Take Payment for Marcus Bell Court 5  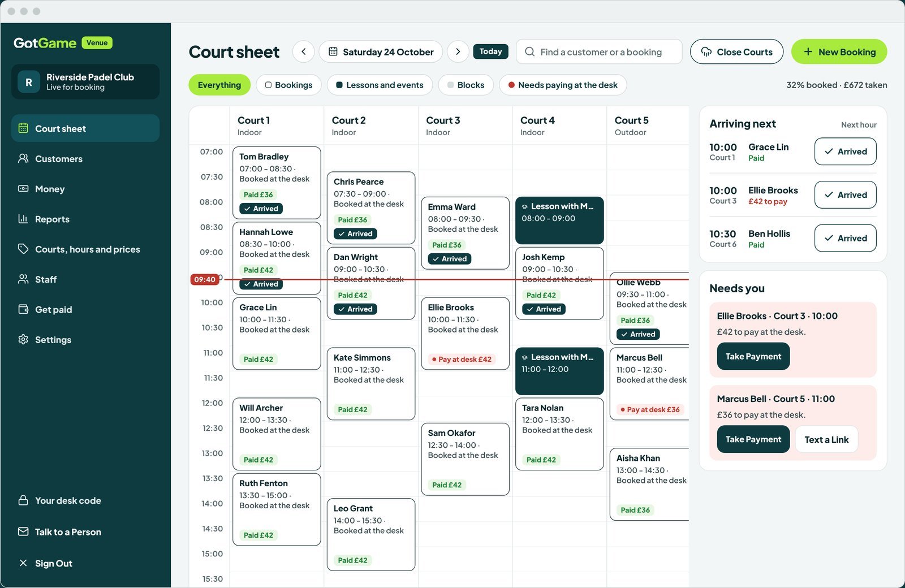753,439
